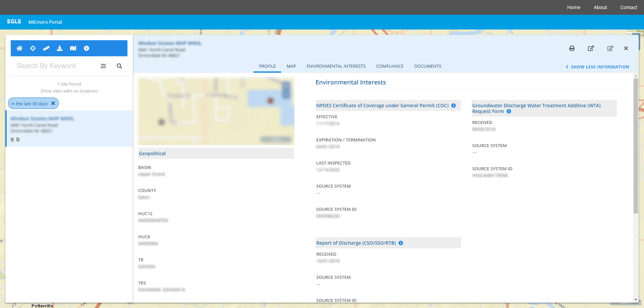
Task: Click the EXPIRATION / TERMINATION label
Action: click(x=346, y=140)
